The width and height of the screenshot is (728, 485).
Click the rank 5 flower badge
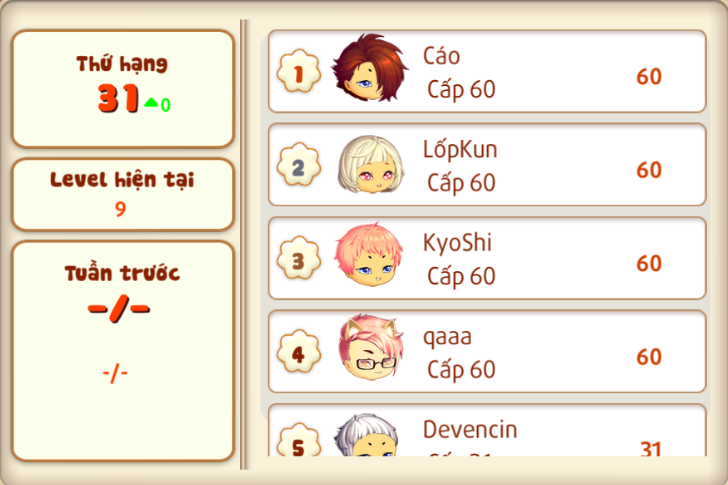[x=299, y=440]
